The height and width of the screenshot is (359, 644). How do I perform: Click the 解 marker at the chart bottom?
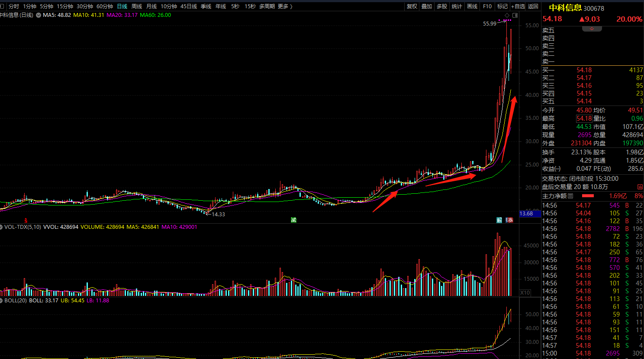pyautogui.click(x=499, y=220)
